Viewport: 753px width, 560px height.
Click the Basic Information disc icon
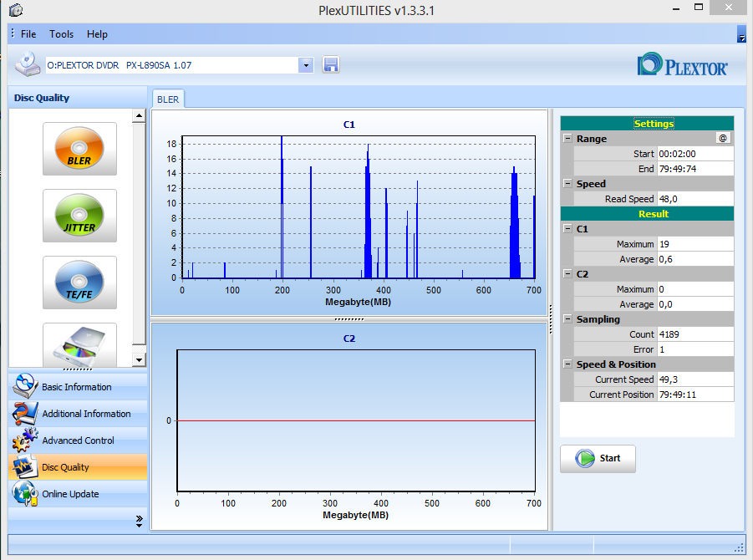[24, 386]
